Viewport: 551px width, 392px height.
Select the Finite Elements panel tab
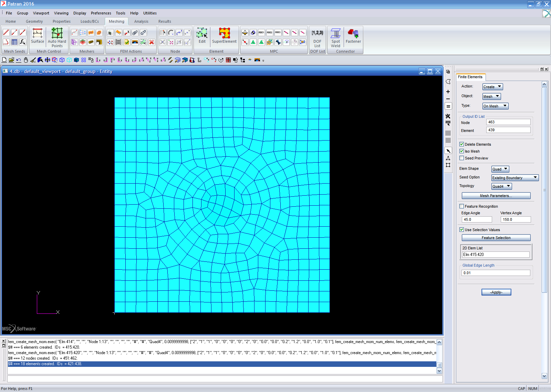point(470,77)
